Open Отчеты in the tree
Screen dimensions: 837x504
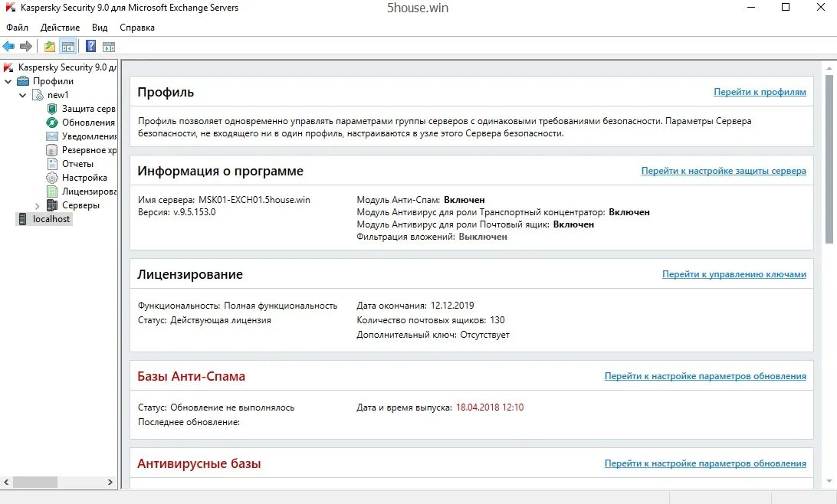[77, 164]
